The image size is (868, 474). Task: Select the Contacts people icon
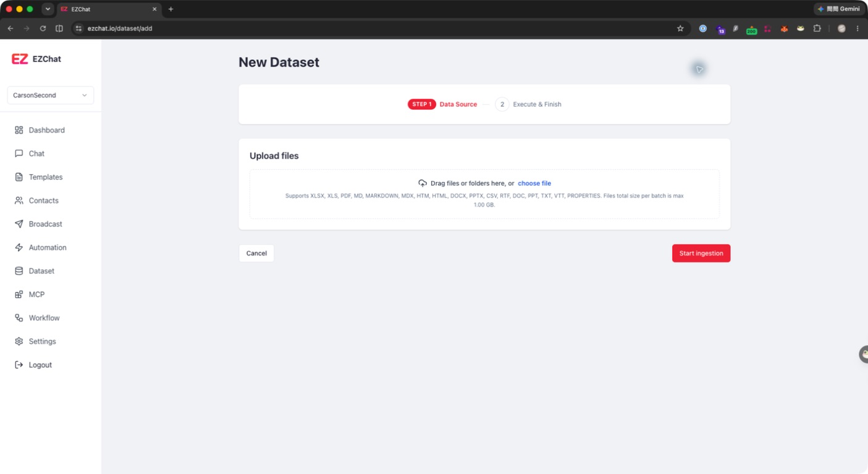(19, 201)
